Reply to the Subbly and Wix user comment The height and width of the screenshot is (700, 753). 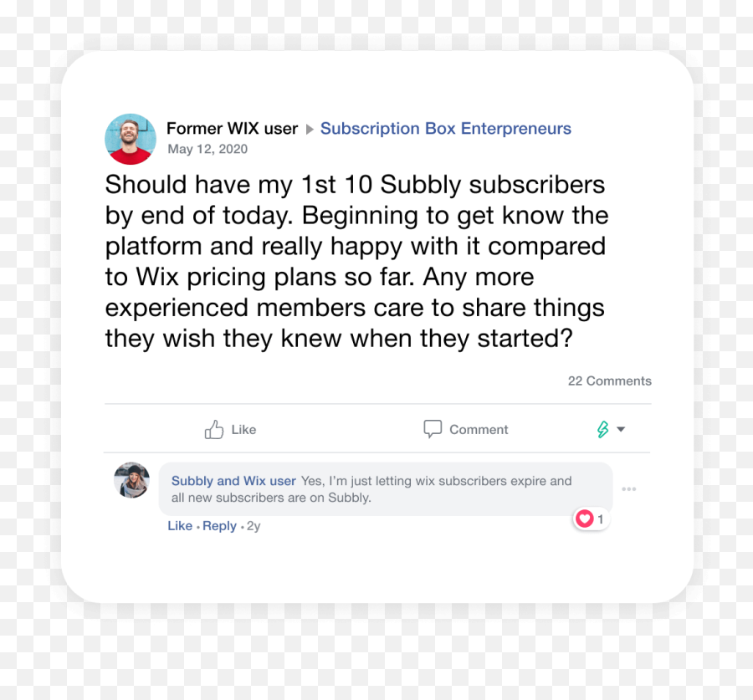[219, 526]
